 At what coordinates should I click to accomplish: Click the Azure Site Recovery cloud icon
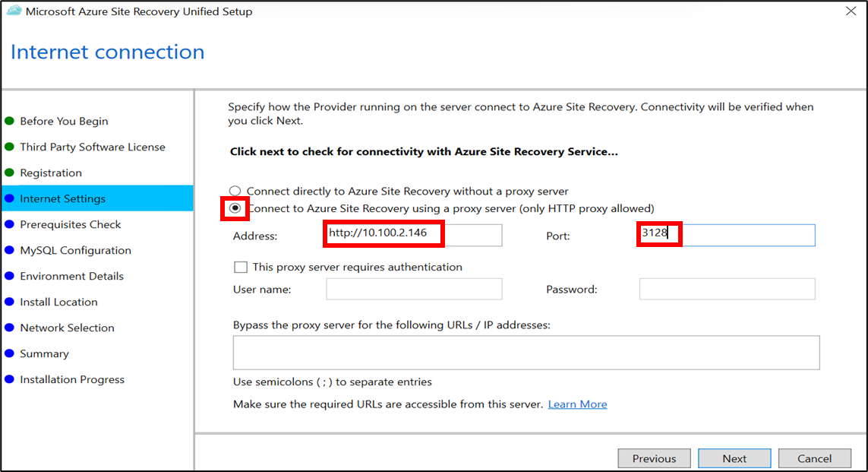pos(14,11)
